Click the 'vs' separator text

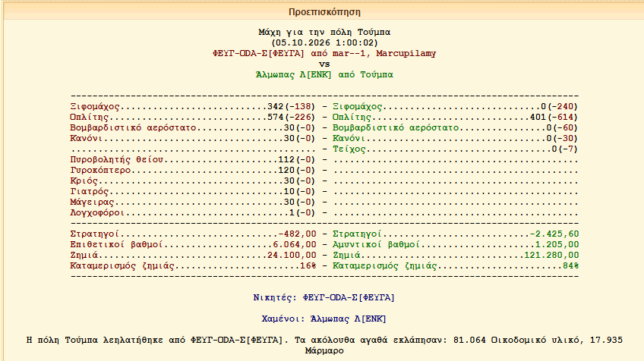tap(324, 64)
